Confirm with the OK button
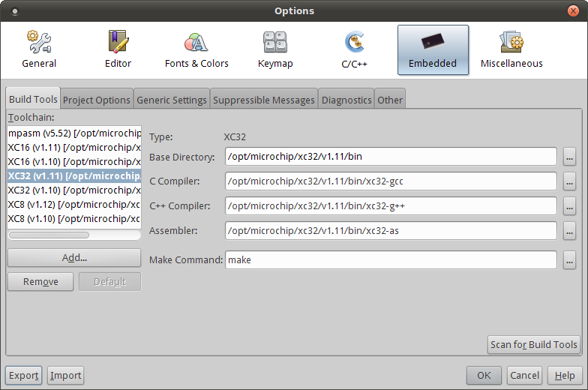The image size is (588, 390). 484,375
